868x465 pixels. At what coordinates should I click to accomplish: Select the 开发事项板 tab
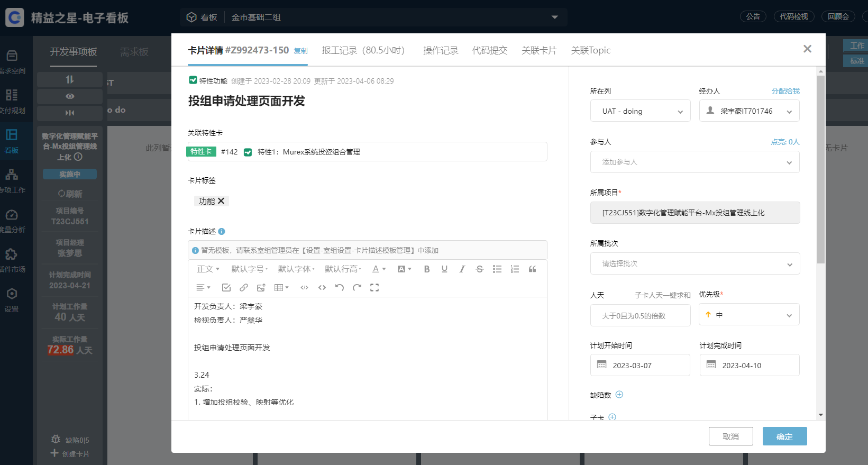(74, 52)
